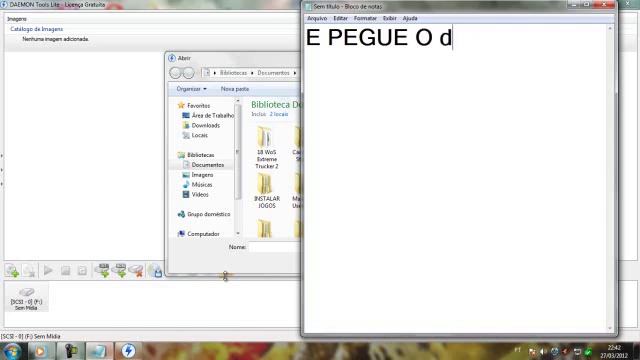Click the PT language indicator in tray

(x=518, y=350)
